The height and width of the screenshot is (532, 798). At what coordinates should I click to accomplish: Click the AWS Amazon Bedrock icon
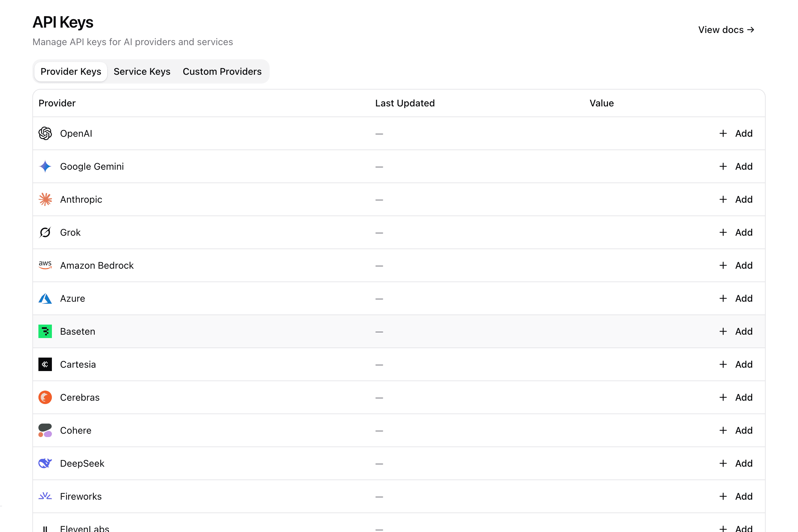coord(45,265)
